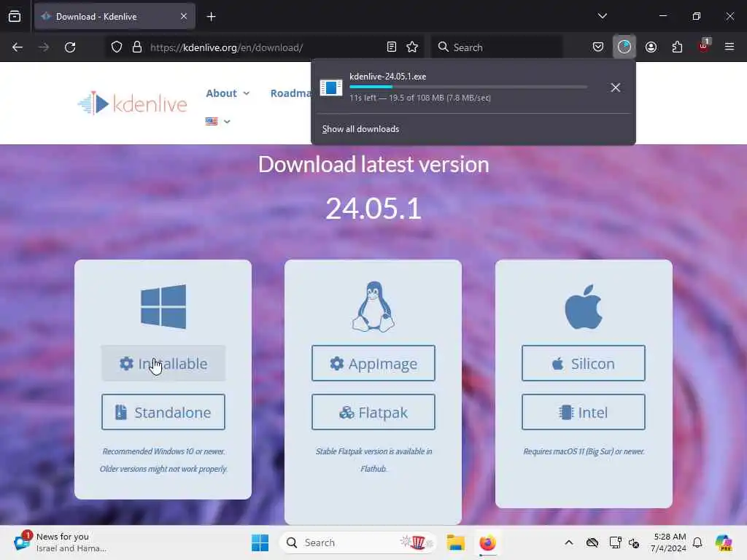
Task: Click the Download latest version heading
Action: (373, 164)
